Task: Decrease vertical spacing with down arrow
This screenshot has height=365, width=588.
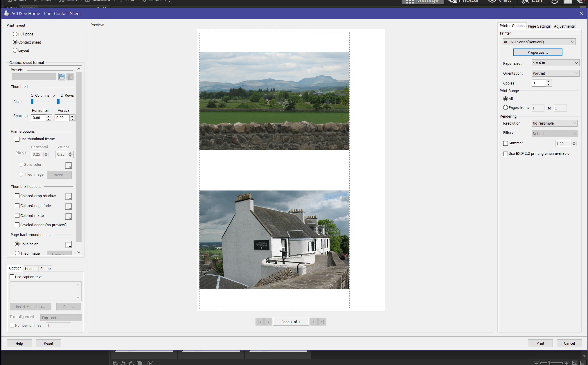Action: (x=72, y=119)
